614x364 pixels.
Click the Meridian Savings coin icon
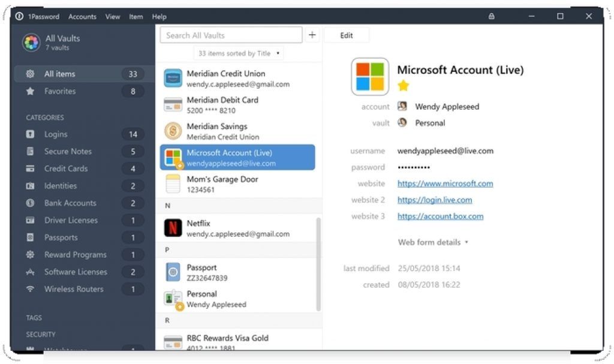point(173,131)
